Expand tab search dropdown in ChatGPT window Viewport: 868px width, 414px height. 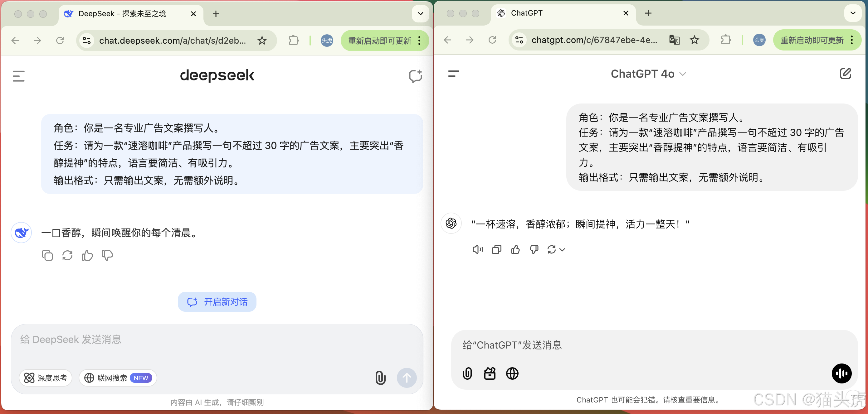tap(853, 13)
